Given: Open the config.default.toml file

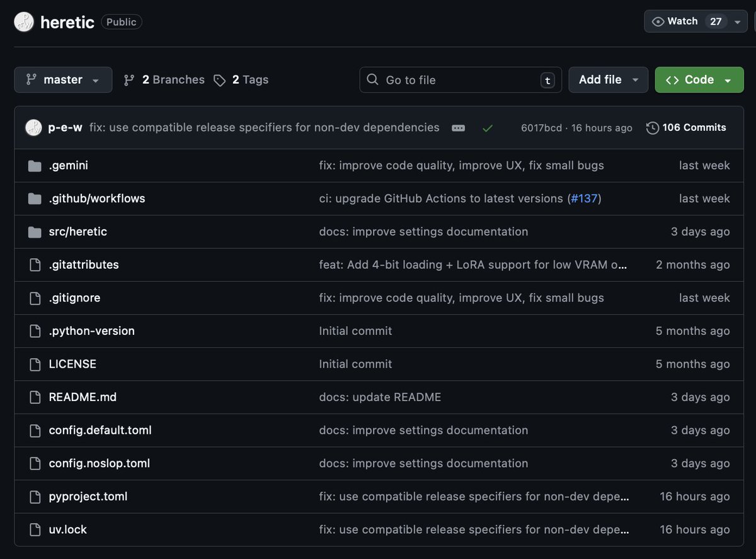Looking at the screenshot, I should (x=100, y=431).
